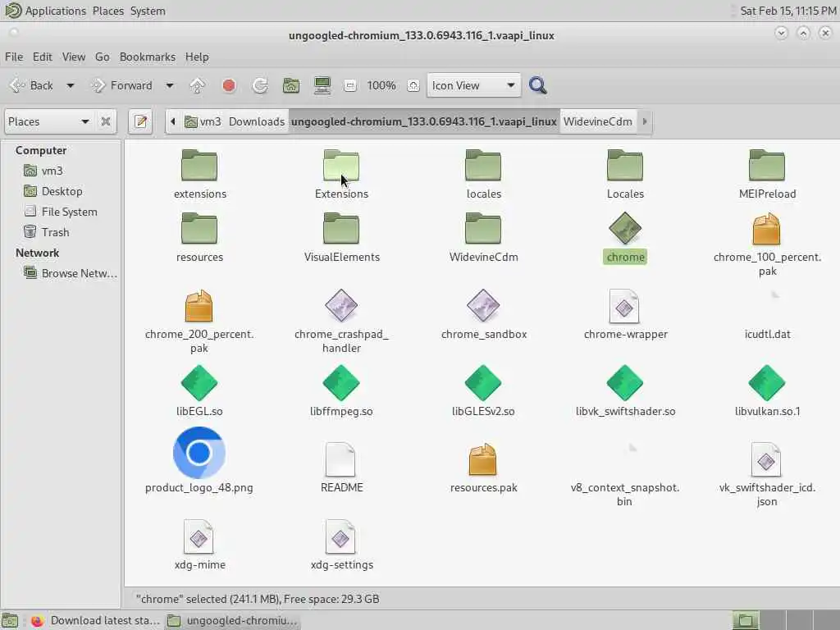Image resolution: width=840 pixels, height=630 pixels.
Task: Open Trash in sidebar
Action: [x=55, y=232]
